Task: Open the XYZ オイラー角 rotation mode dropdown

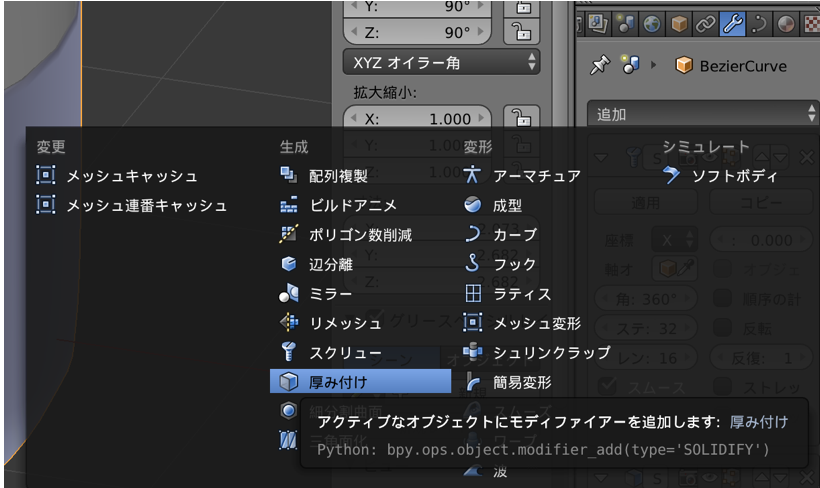Action: click(x=441, y=63)
